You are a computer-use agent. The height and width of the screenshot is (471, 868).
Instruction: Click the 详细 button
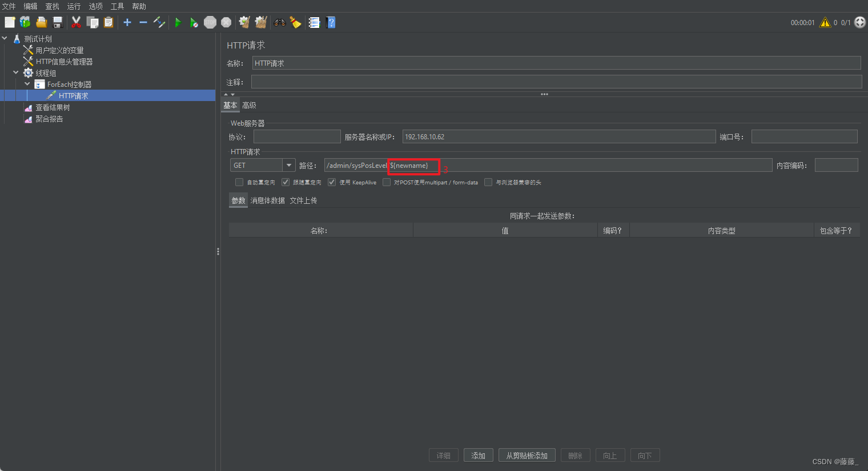[444, 456]
